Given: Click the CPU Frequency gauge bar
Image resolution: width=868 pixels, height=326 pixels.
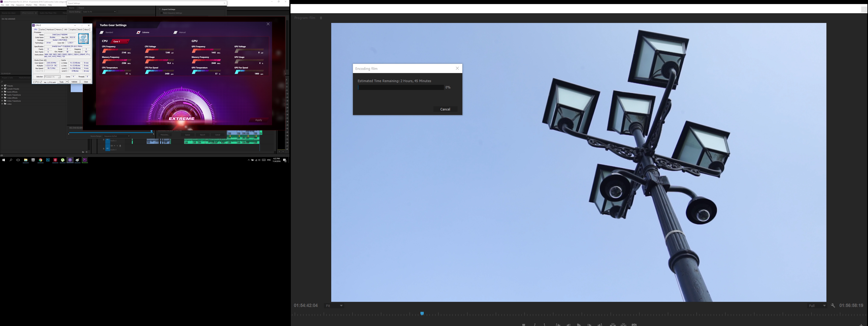Looking at the screenshot, I should (x=117, y=51).
